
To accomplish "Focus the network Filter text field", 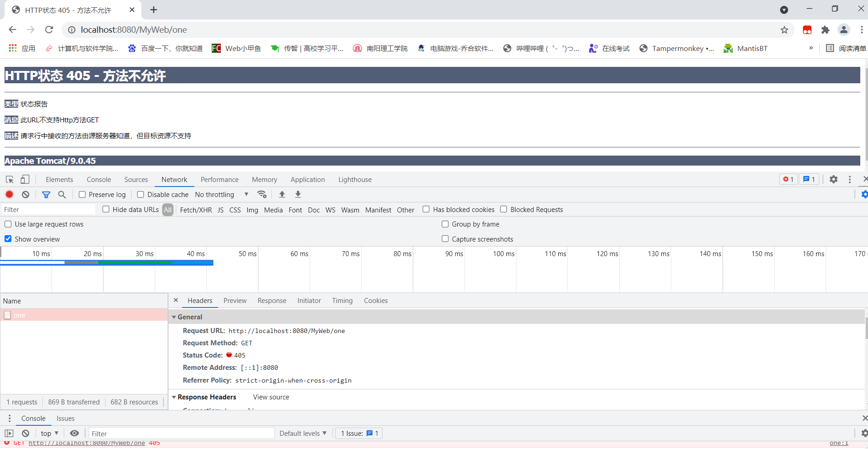I will (x=48, y=209).
